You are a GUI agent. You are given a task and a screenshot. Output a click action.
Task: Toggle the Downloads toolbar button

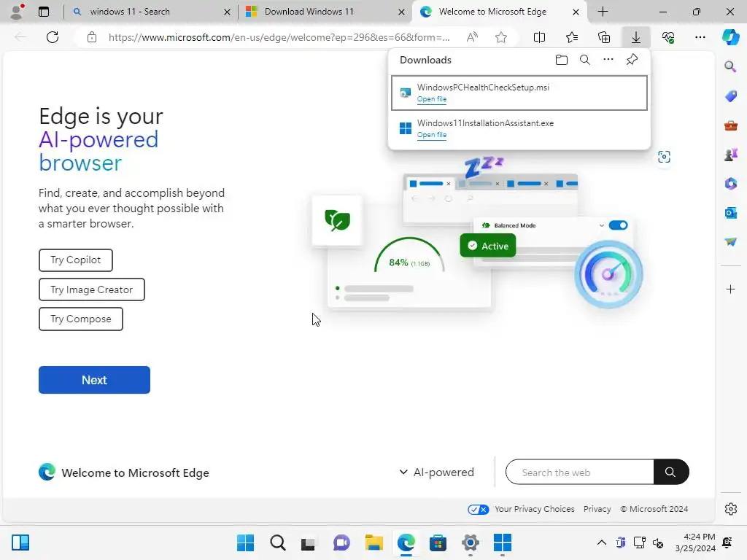tap(636, 37)
